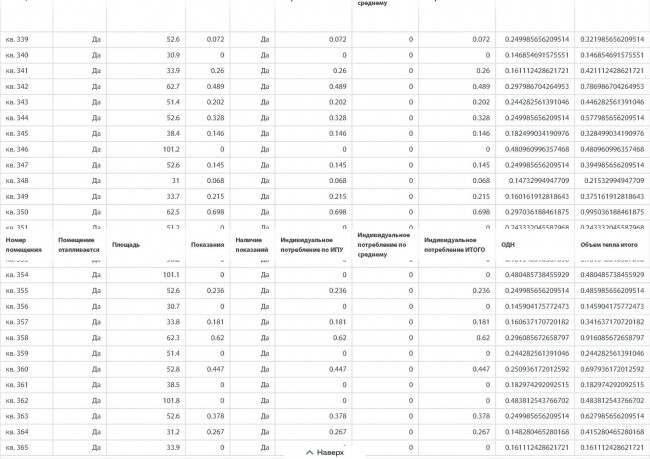Select the row label кв. 359

tap(17, 353)
